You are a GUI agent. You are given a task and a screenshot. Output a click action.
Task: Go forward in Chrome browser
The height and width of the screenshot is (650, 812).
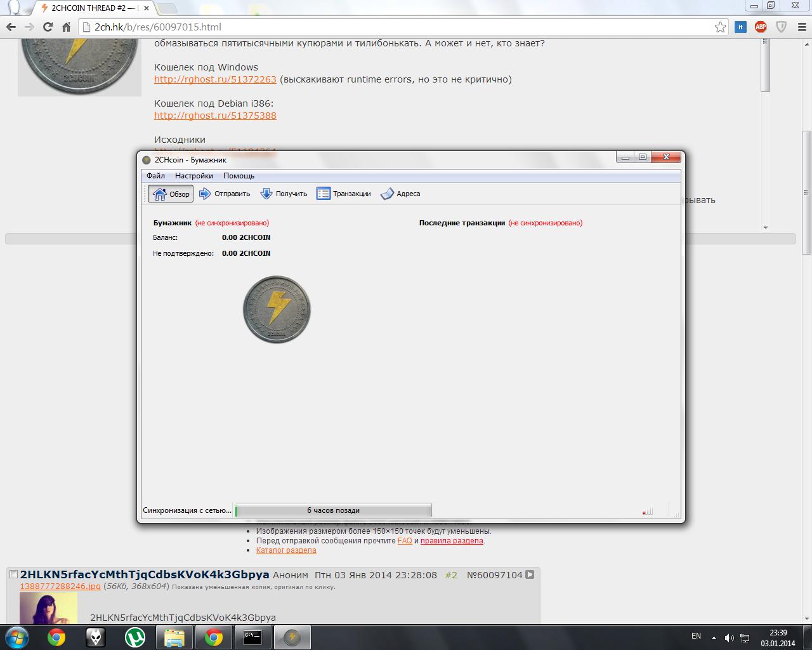pos(29,27)
